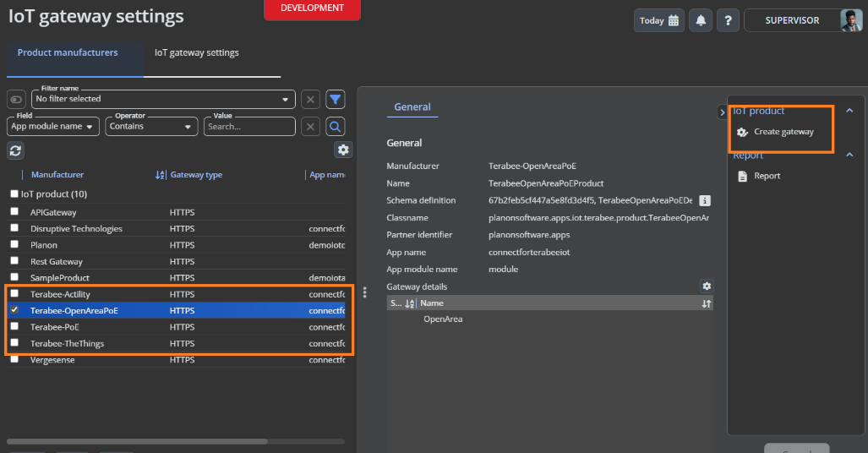Image resolution: width=868 pixels, height=453 pixels.
Task: Select the Planon manufacturer name
Action: tap(44, 245)
